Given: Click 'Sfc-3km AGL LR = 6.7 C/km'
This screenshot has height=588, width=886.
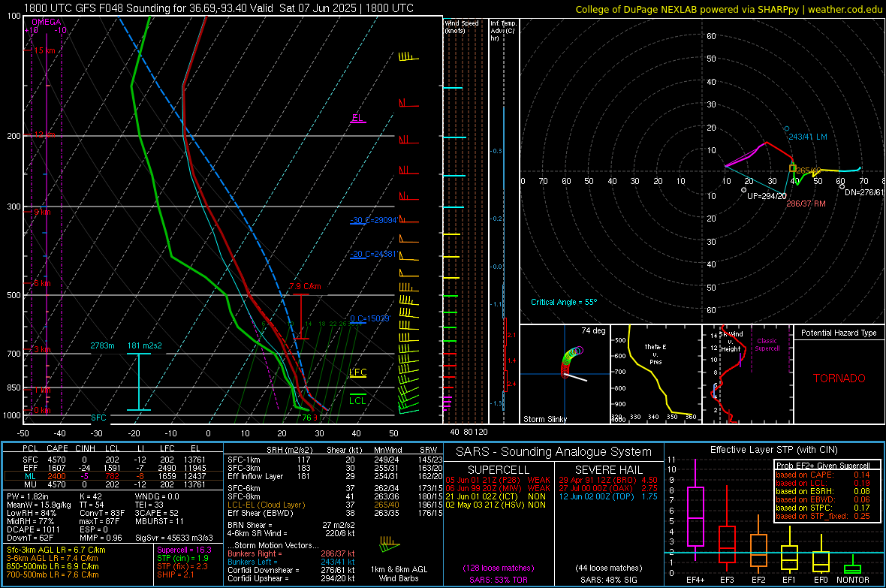Looking at the screenshot, I should [x=56, y=550].
